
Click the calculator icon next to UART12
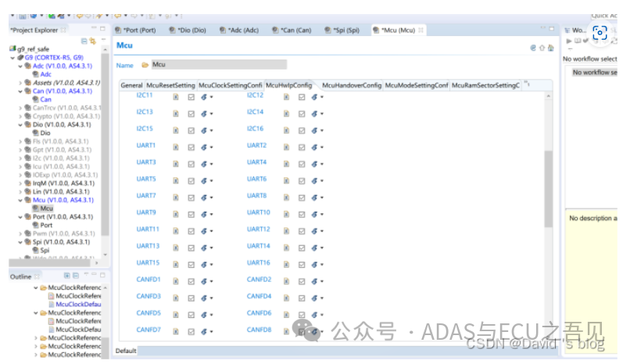pyautogui.click(x=286, y=230)
